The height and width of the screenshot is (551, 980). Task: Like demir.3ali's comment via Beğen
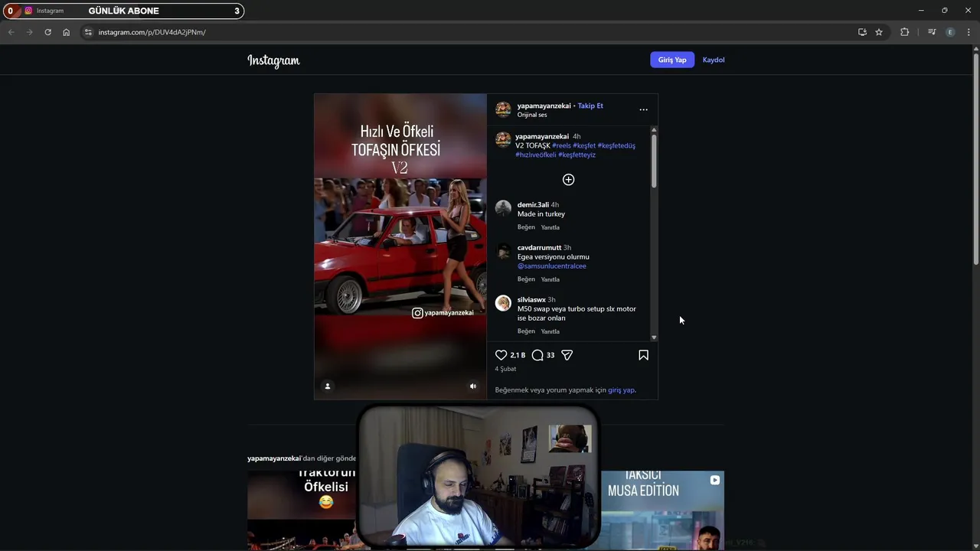(x=526, y=227)
